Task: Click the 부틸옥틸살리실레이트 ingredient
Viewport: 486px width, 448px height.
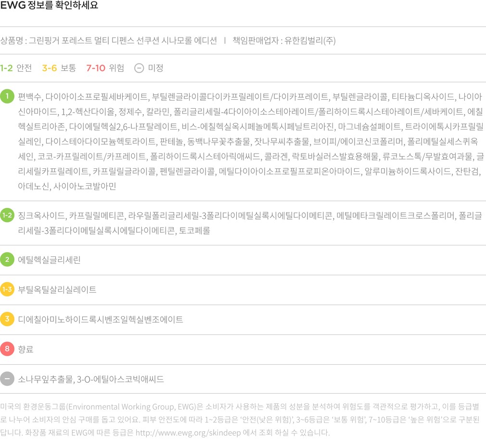Action: tap(57, 290)
